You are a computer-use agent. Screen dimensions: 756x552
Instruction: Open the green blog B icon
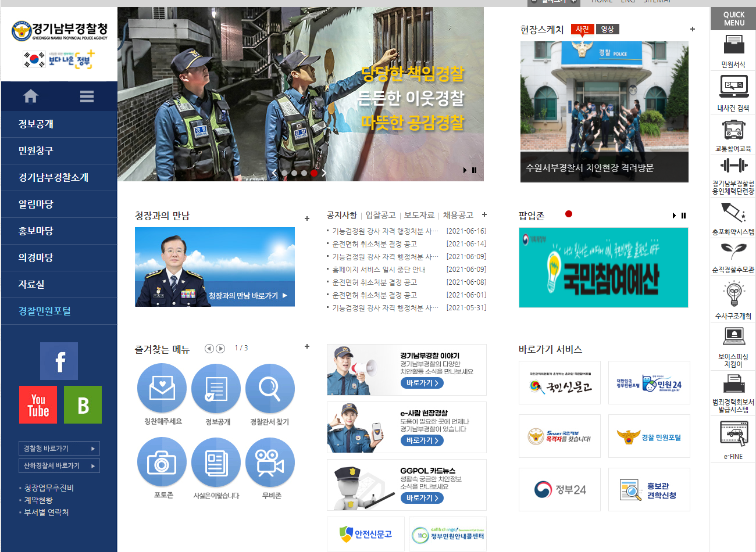tap(83, 404)
